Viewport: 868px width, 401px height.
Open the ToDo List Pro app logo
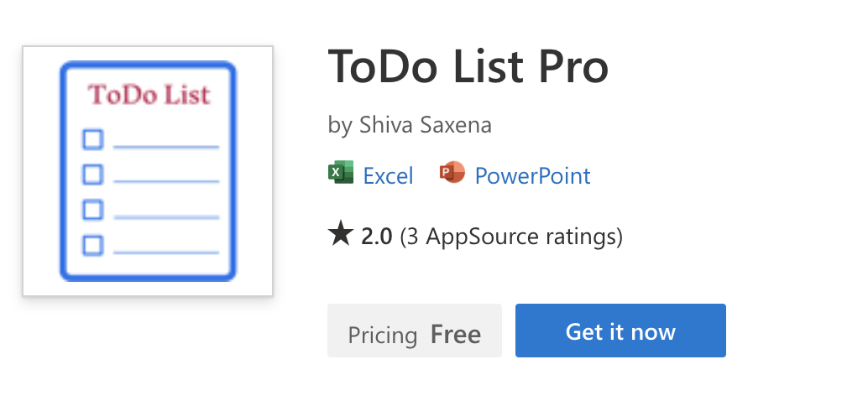148,171
